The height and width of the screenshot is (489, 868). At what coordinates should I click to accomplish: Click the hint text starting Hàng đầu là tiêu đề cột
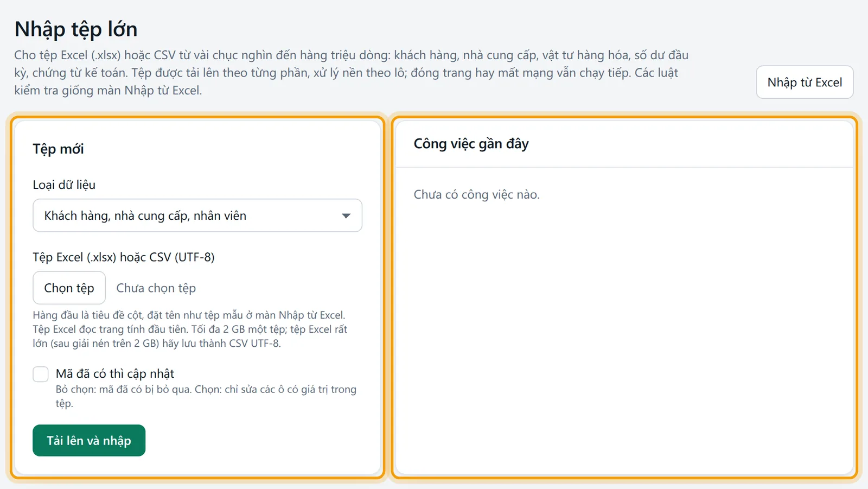190,329
